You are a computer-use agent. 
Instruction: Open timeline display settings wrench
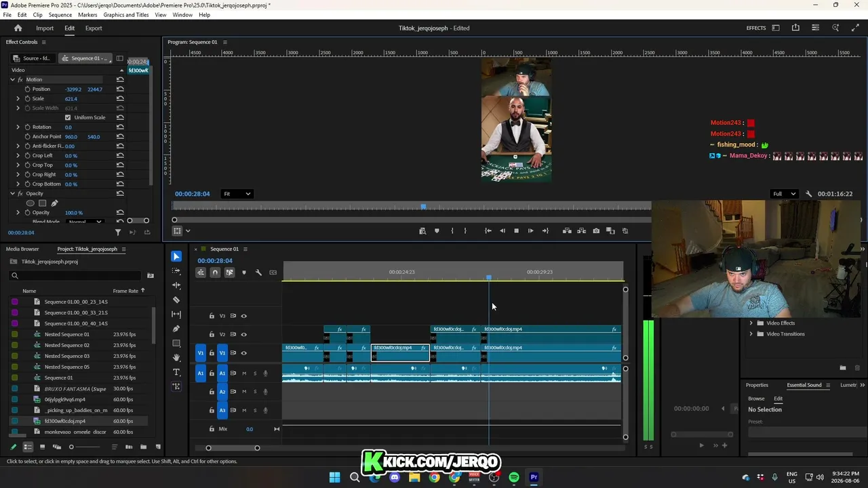pyautogui.click(x=258, y=272)
